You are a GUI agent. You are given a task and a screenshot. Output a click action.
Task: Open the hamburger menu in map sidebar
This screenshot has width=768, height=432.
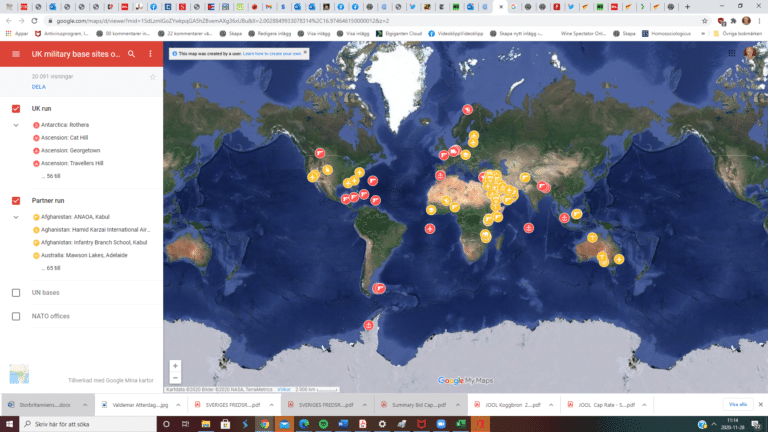pos(16,54)
